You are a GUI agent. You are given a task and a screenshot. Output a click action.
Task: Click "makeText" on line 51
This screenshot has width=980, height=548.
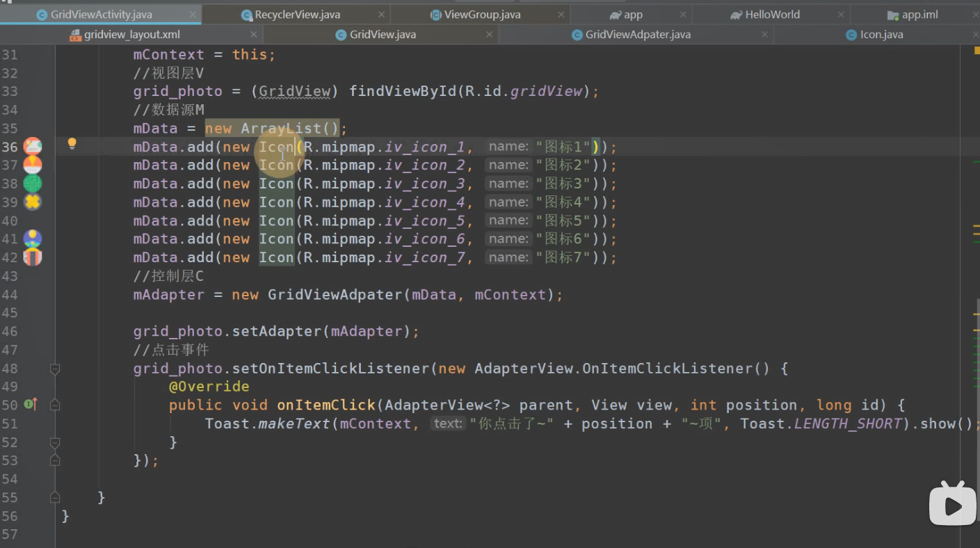click(x=294, y=423)
